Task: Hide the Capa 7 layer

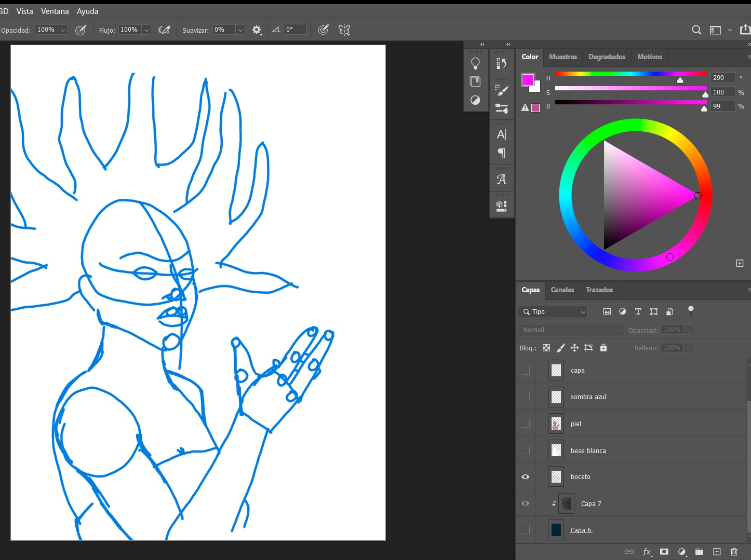Action: (526, 503)
